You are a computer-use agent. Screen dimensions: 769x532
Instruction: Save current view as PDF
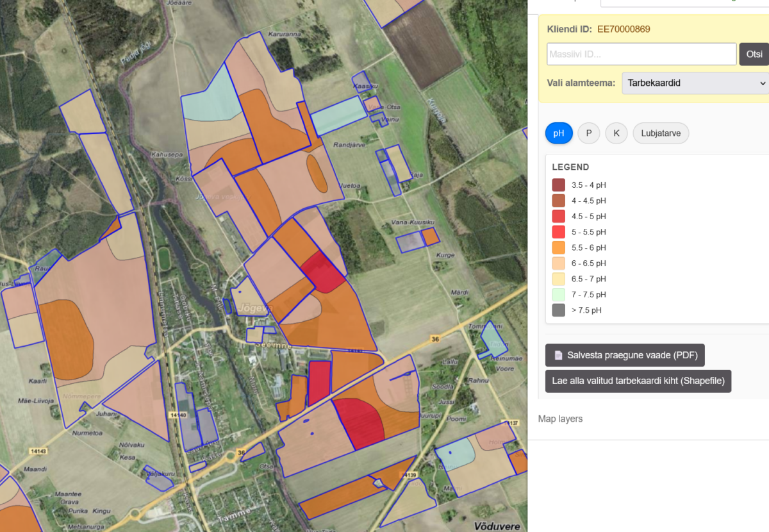click(x=625, y=355)
